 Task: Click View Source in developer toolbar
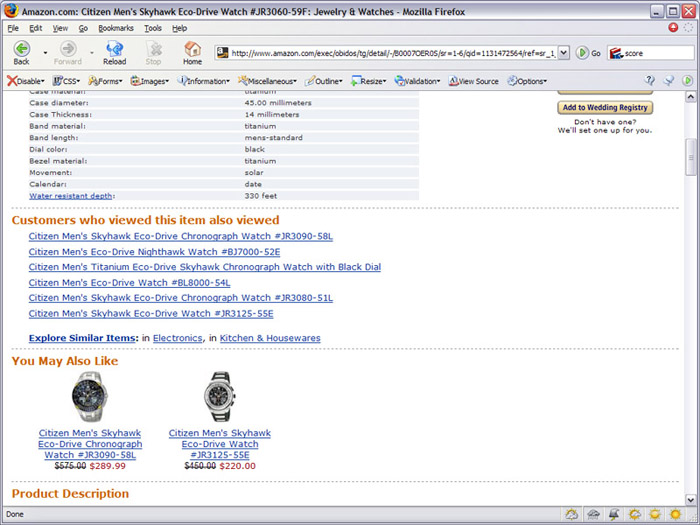474,81
